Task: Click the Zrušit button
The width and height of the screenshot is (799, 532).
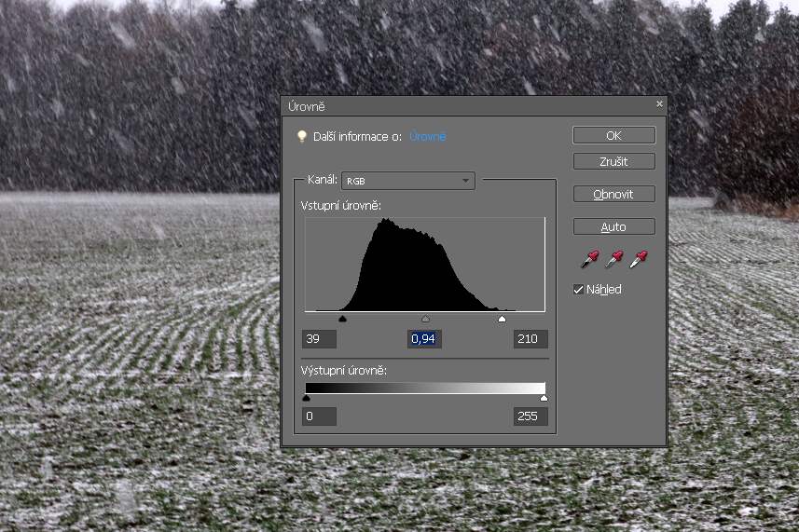Action: (613, 161)
